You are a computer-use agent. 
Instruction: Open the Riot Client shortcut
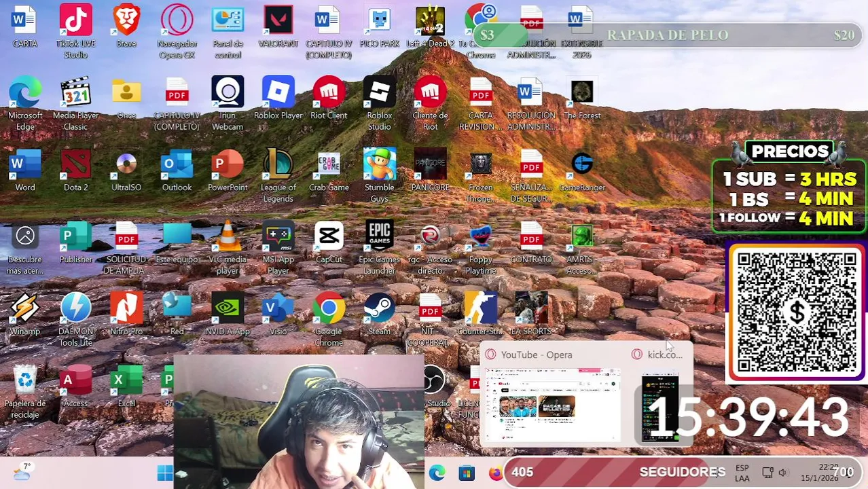tap(329, 99)
